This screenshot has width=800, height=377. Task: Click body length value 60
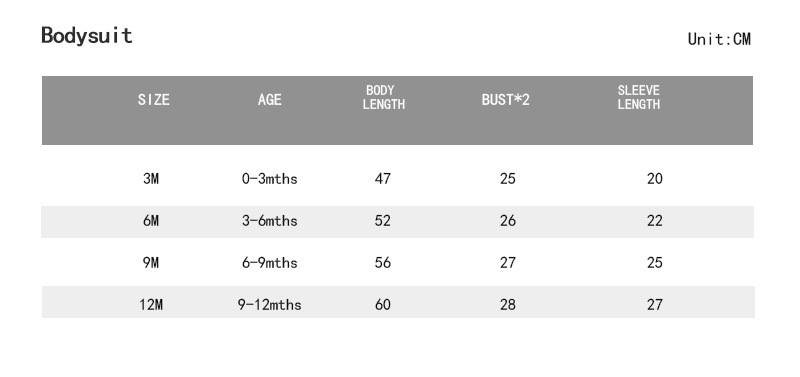point(383,305)
